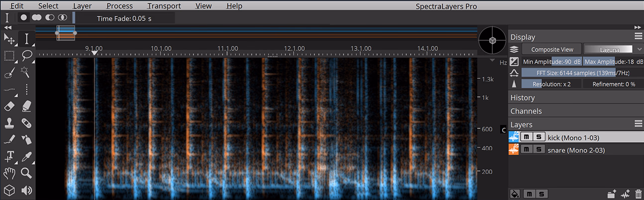Screen dimensions: 644x200
Task: Select the Draw pencil tool
Action: coord(9,140)
